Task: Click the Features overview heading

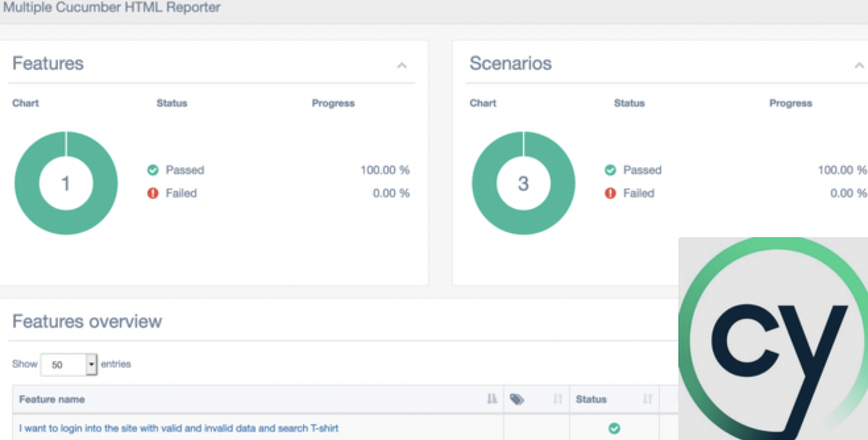Action: tap(87, 321)
